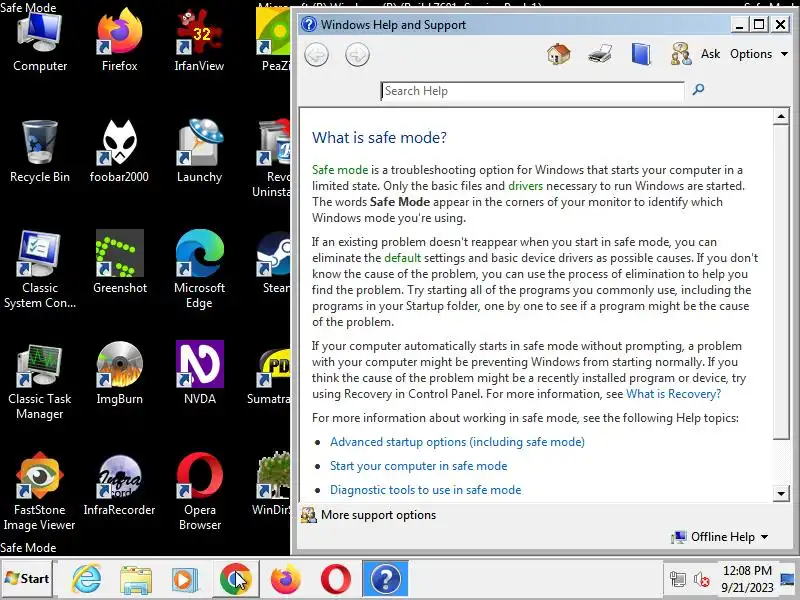Select the Computer desktop icon

tap(40, 41)
